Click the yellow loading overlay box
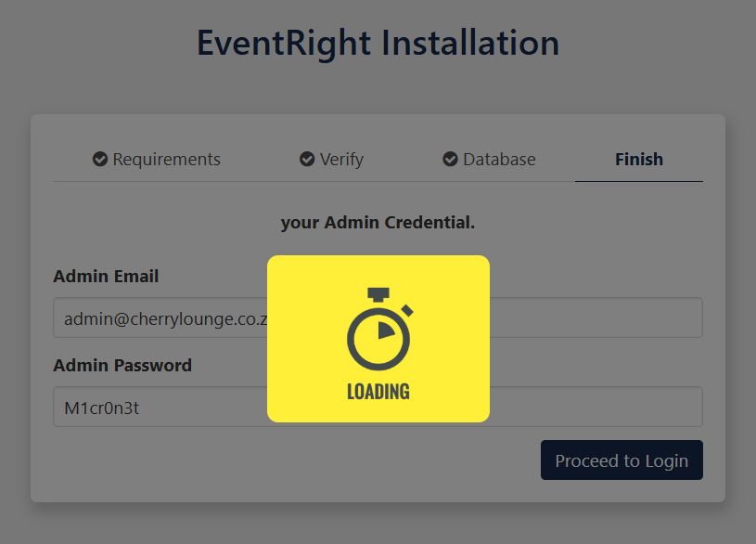This screenshot has height=544, width=756. pyautogui.click(x=378, y=338)
